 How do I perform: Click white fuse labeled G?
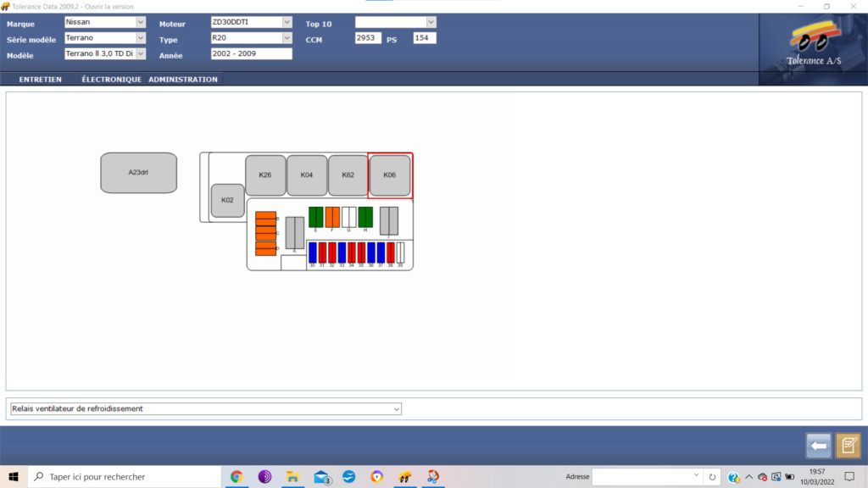coord(349,218)
